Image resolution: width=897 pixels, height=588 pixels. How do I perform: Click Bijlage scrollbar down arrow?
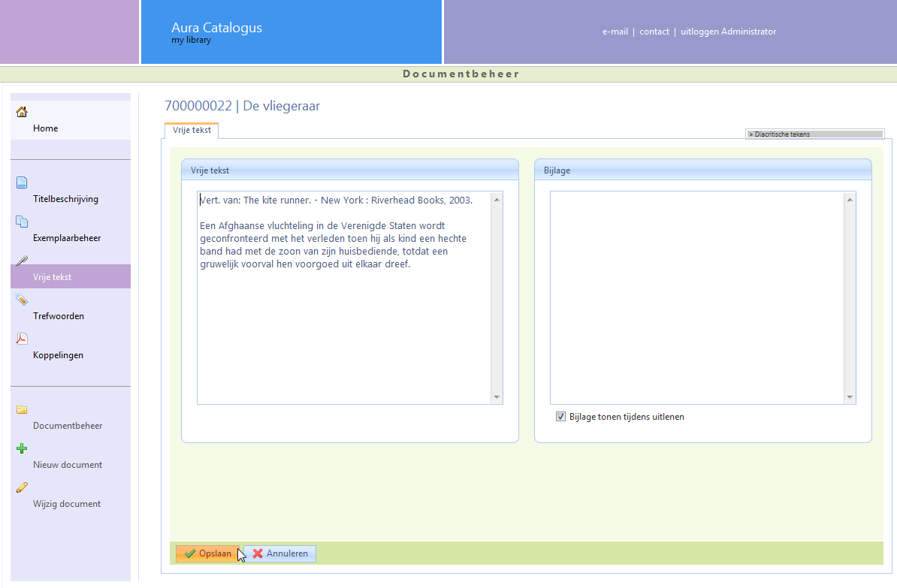(850, 397)
